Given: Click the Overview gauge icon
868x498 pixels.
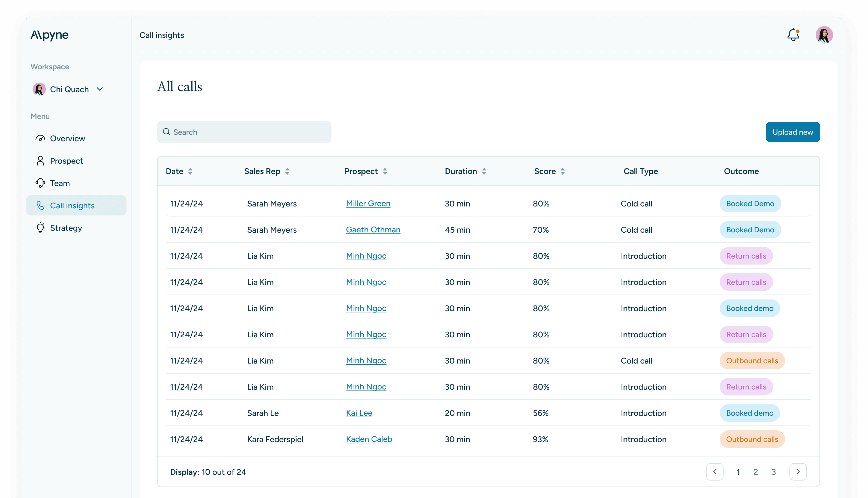Looking at the screenshot, I should pyautogui.click(x=40, y=139).
